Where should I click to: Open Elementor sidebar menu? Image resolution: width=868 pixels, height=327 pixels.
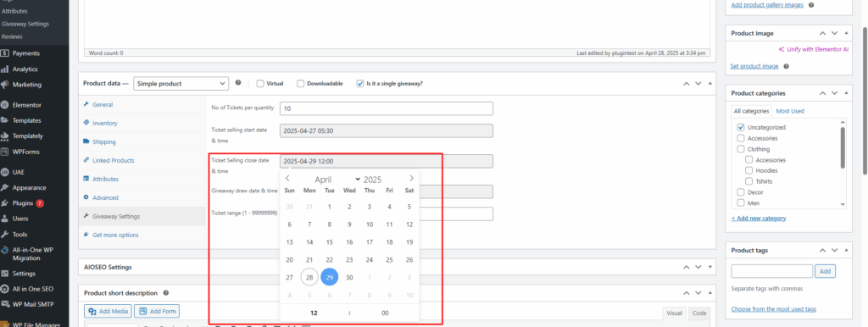coord(27,104)
